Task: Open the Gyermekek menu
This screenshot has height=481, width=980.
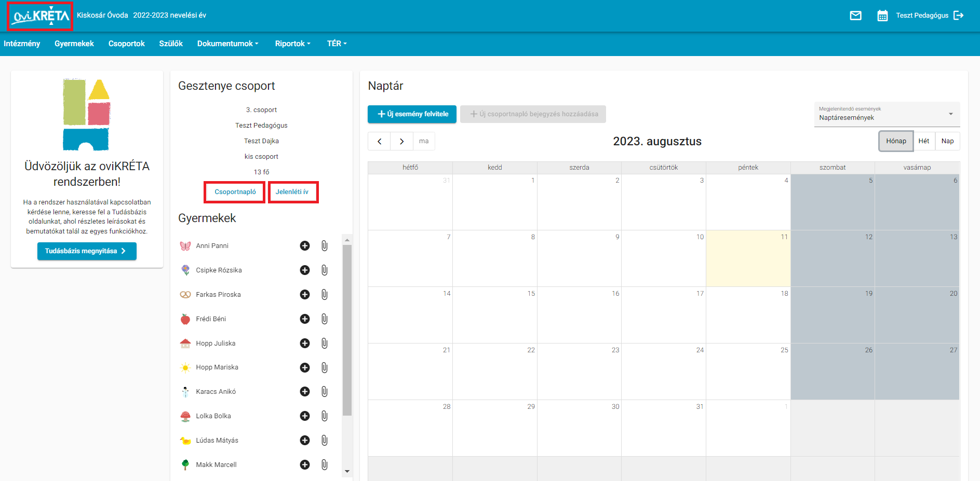Action: tap(74, 44)
